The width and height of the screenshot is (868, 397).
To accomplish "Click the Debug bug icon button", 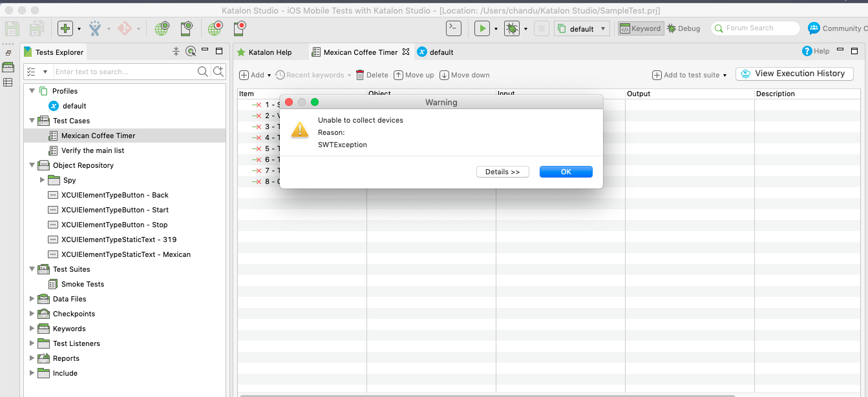I will [x=512, y=28].
